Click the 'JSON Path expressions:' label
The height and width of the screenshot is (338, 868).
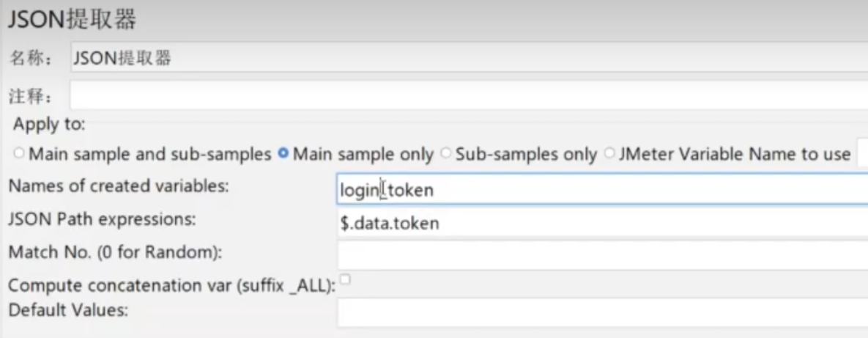tap(103, 218)
